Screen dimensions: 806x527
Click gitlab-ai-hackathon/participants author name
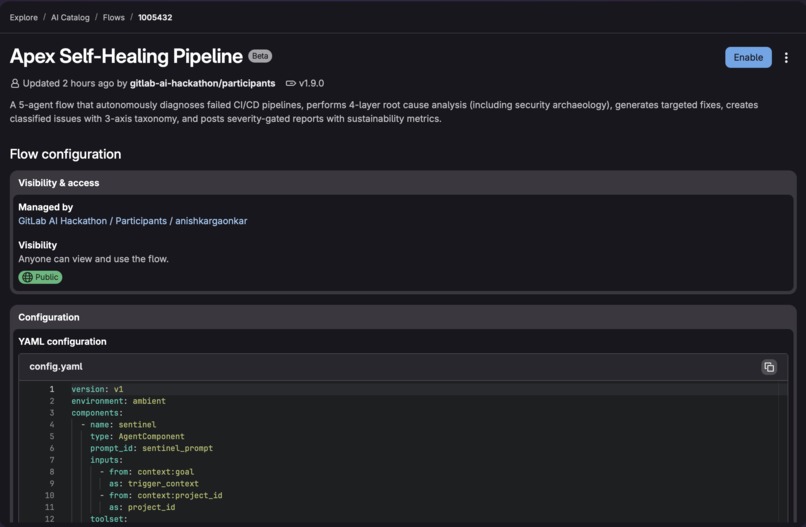203,83
